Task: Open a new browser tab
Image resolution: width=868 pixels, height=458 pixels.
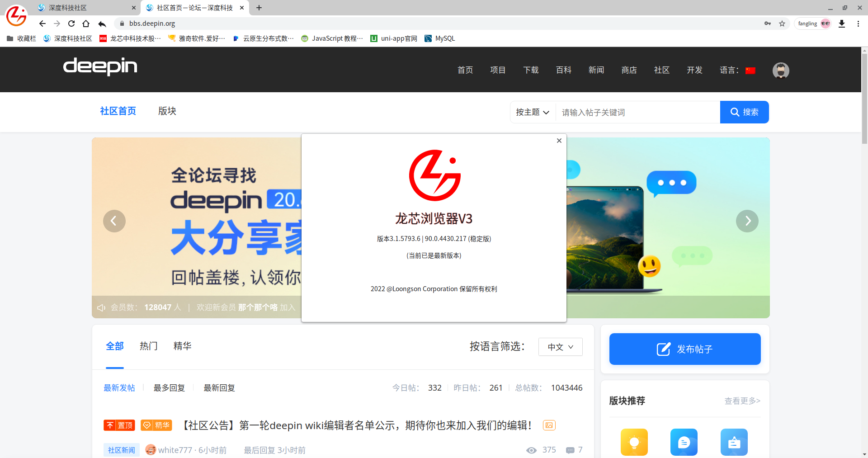Action: point(259,8)
